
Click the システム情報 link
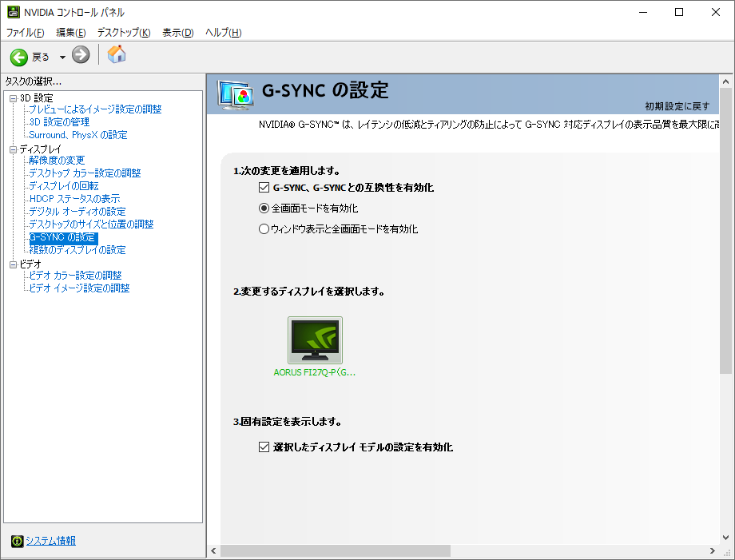pos(50,541)
